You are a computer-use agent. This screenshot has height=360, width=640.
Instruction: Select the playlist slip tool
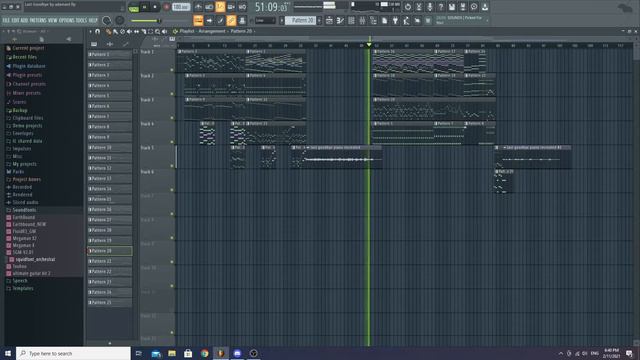click(x=136, y=31)
